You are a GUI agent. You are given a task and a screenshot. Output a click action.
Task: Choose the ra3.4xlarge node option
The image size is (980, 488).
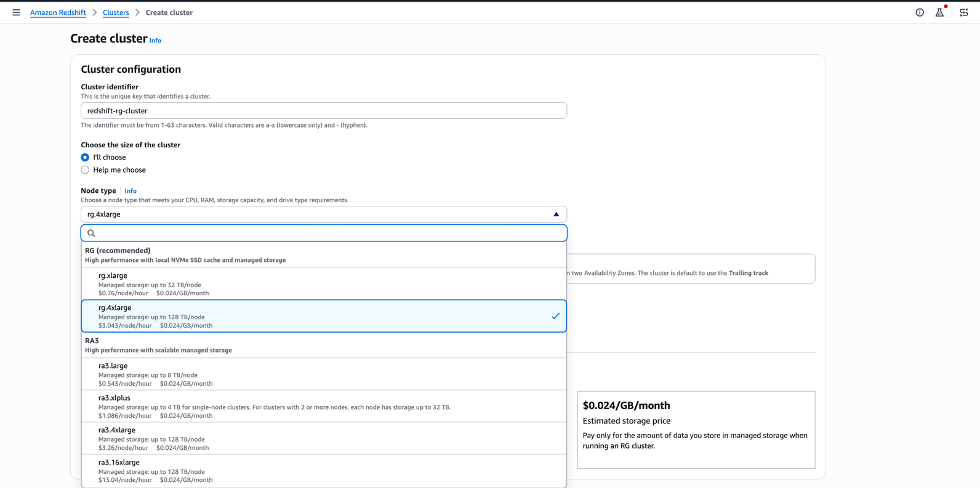pyautogui.click(x=324, y=438)
